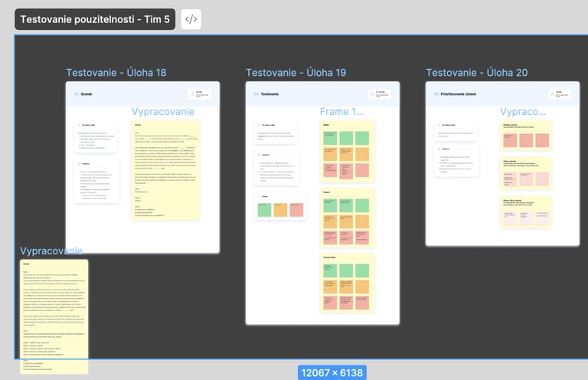Open the bottom-left yellow Vypracovanie note
This screenshot has width=588, height=380.
tap(54, 316)
